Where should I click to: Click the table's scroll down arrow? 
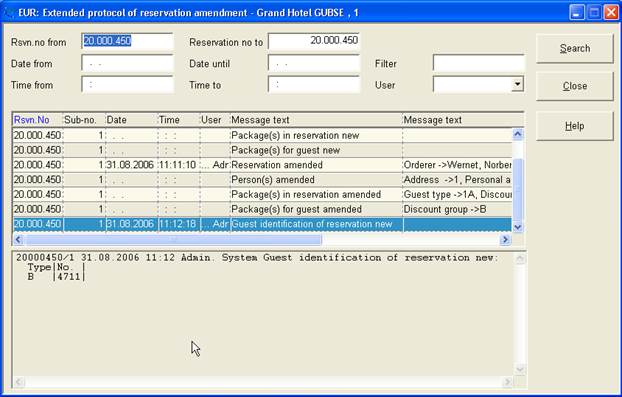518,227
